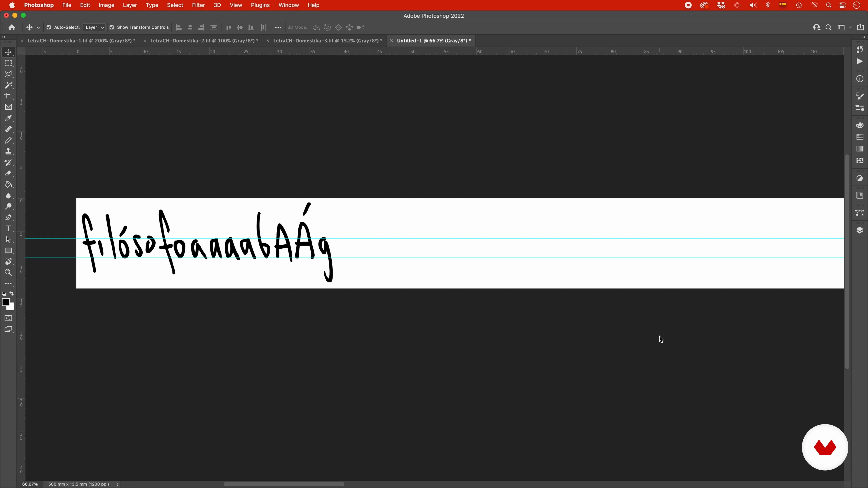Switch to LetraCH-Domestika-1.tif tab
This screenshot has height=488, width=868.
click(x=81, y=40)
